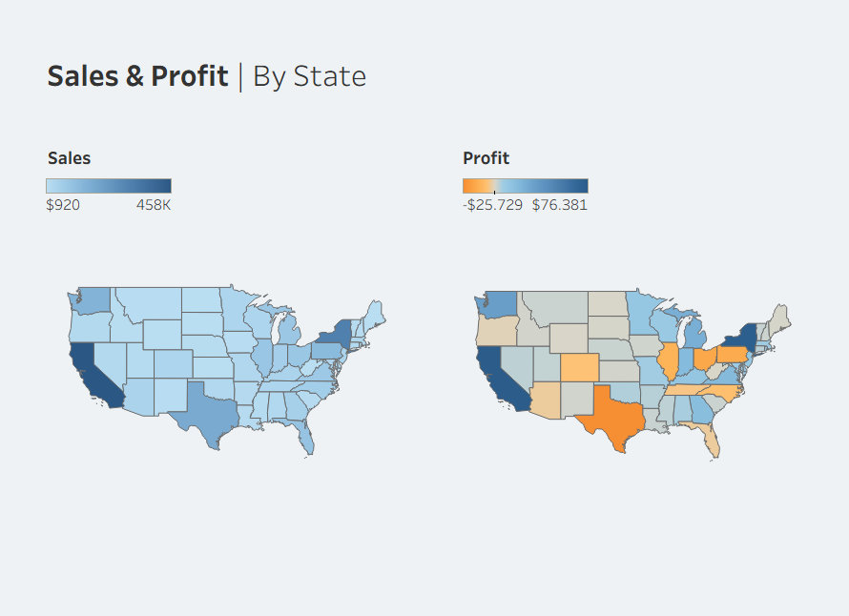Click the Sales color legend gradient bar
The width and height of the screenshot is (849, 616).
[109, 186]
